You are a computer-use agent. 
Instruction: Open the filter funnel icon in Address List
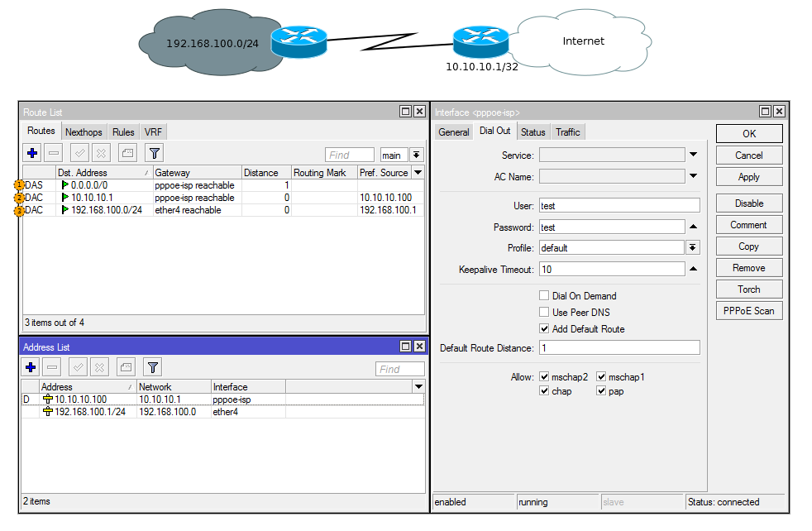click(x=153, y=367)
